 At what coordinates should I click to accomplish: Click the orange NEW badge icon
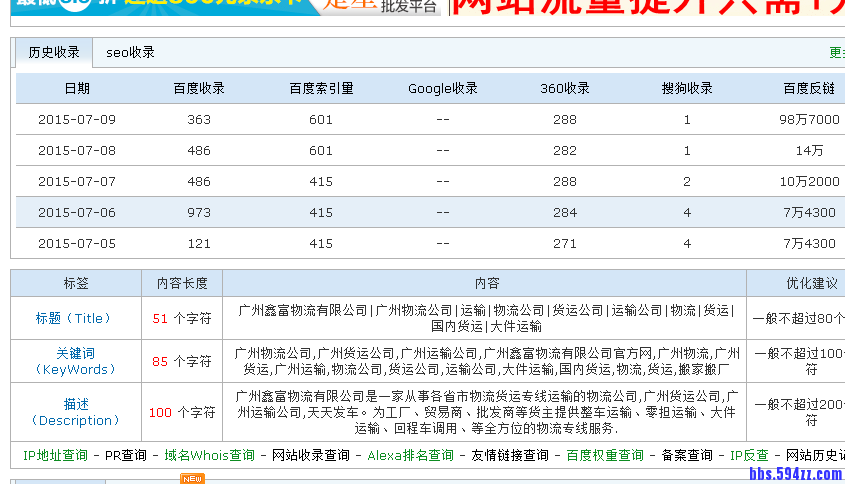tap(192, 479)
